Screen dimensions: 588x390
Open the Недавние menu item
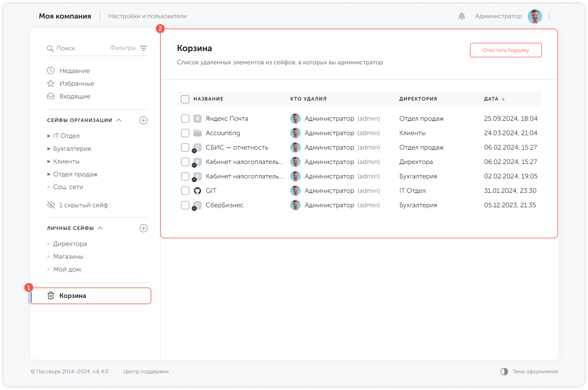74,71
